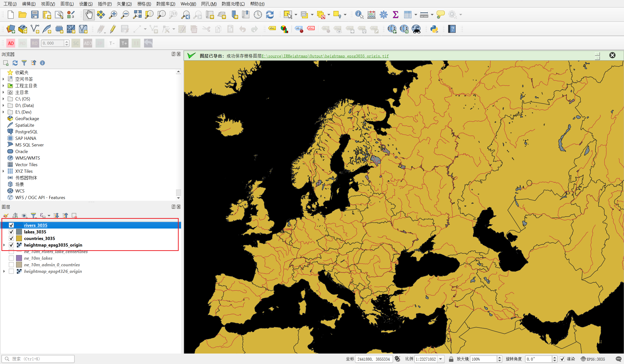Expand the heightmap_epsg4326_origin layer legend
Viewport: 624px width, 364px height.
point(4,271)
